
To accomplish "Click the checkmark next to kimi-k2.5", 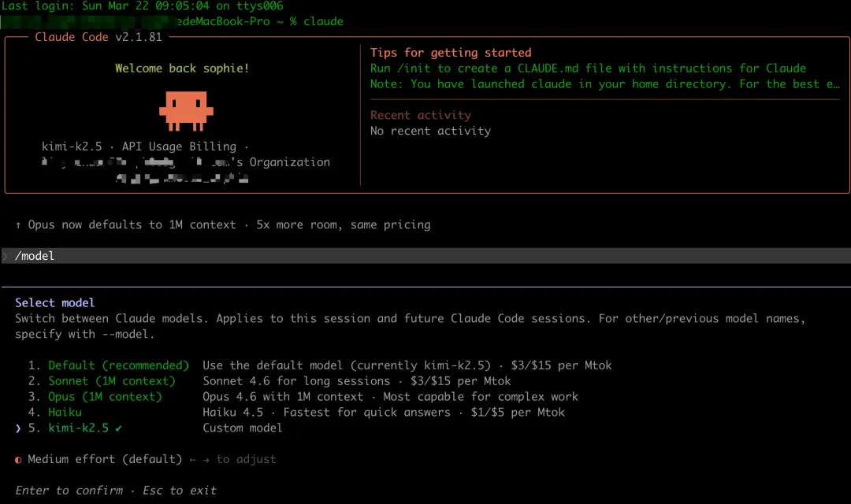I will (118, 428).
